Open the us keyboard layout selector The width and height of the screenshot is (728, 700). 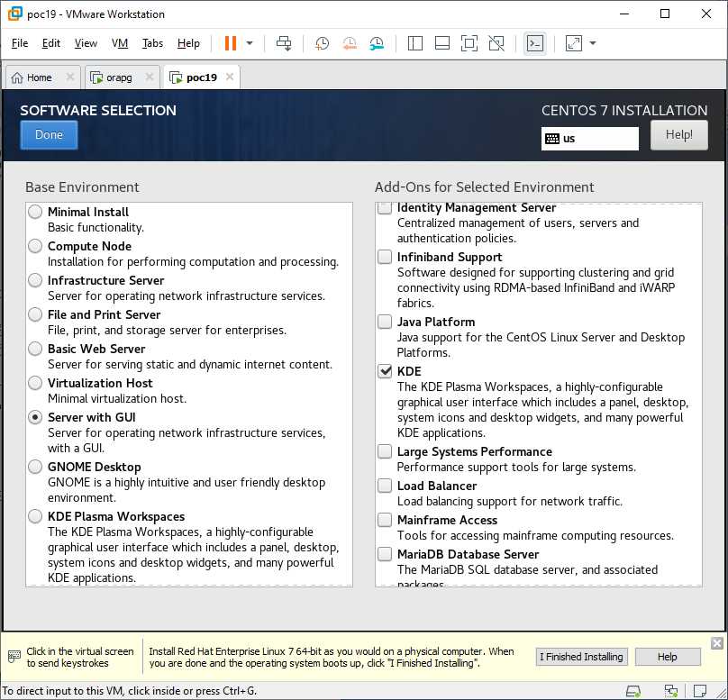589,139
